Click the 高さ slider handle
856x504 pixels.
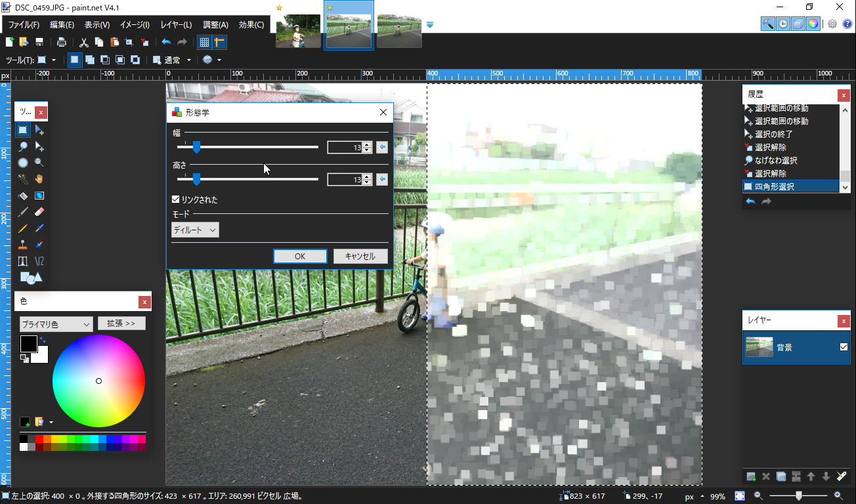click(x=196, y=179)
